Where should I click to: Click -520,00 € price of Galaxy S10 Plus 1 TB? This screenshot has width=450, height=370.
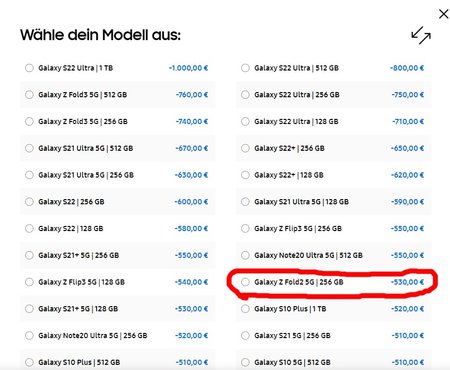[408, 309]
